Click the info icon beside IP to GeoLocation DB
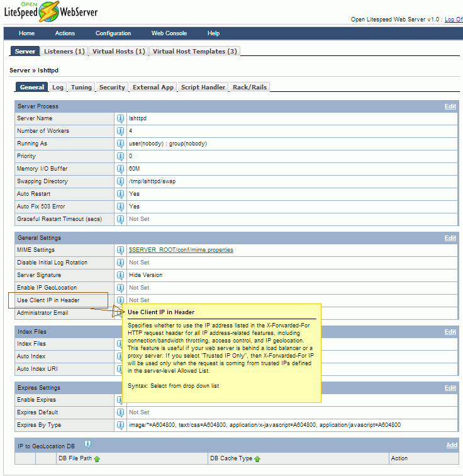The image size is (463, 476). (x=87, y=445)
